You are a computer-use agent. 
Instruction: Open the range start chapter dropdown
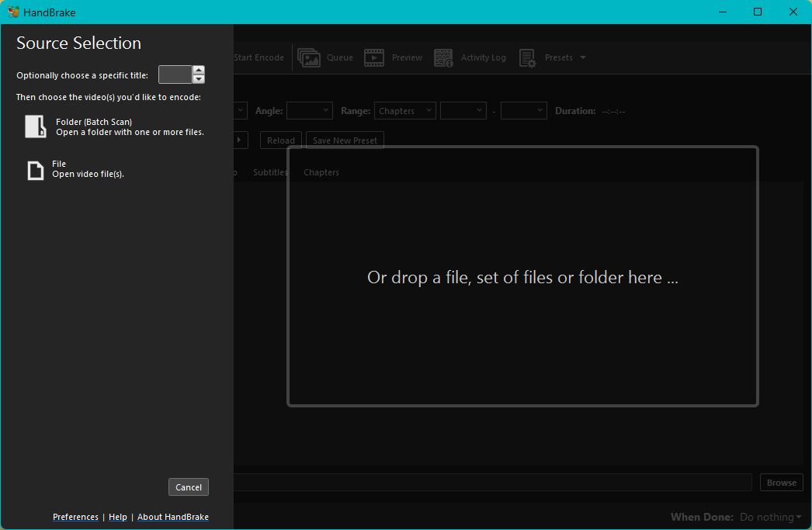[463, 111]
